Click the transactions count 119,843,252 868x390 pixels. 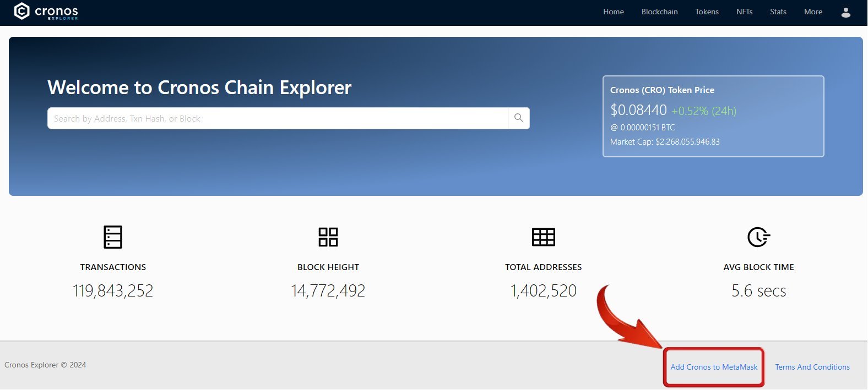pos(113,290)
